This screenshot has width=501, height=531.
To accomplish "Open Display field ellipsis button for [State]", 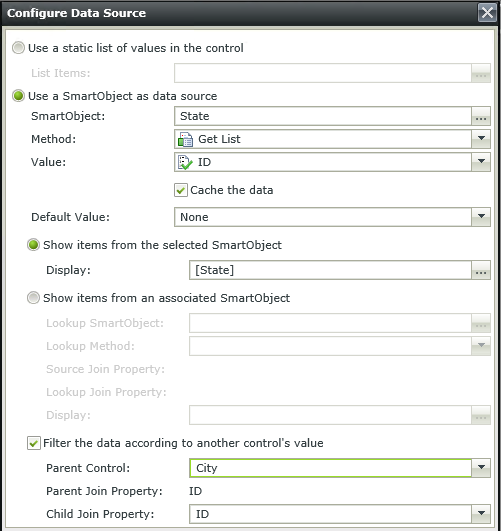I will (x=481, y=270).
